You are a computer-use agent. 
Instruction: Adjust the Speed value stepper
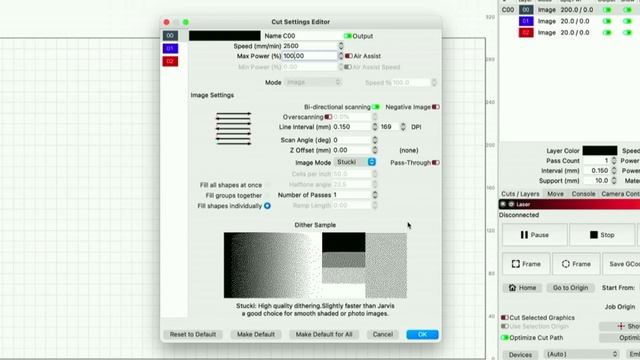click(x=341, y=46)
